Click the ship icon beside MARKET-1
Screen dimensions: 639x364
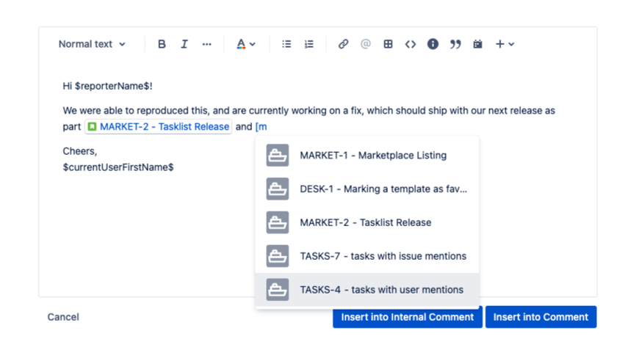click(278, 155)
